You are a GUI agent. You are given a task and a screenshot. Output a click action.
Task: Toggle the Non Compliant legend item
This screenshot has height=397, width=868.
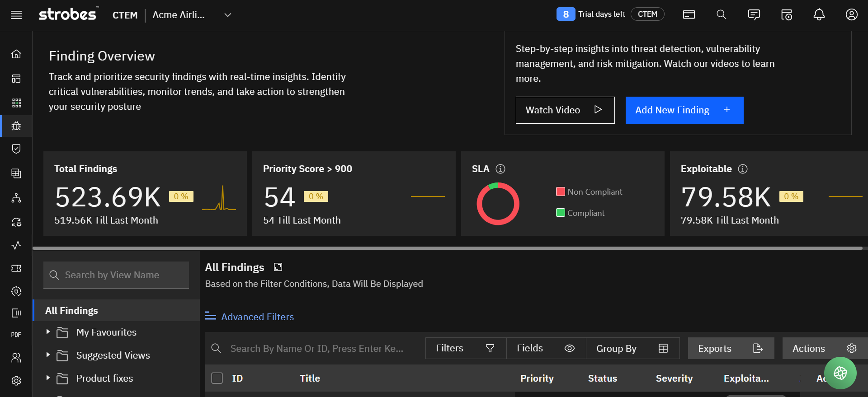[x=589, y=192]
